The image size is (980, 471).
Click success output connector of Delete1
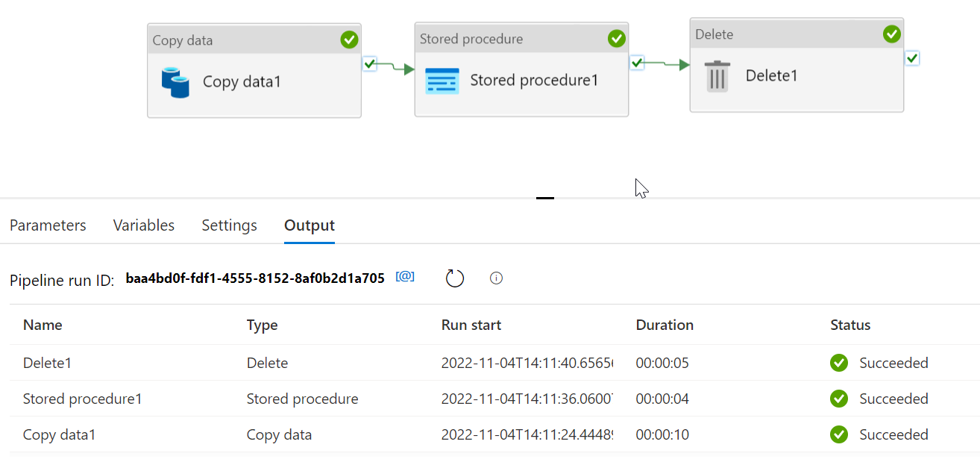[x=912, y=58]
